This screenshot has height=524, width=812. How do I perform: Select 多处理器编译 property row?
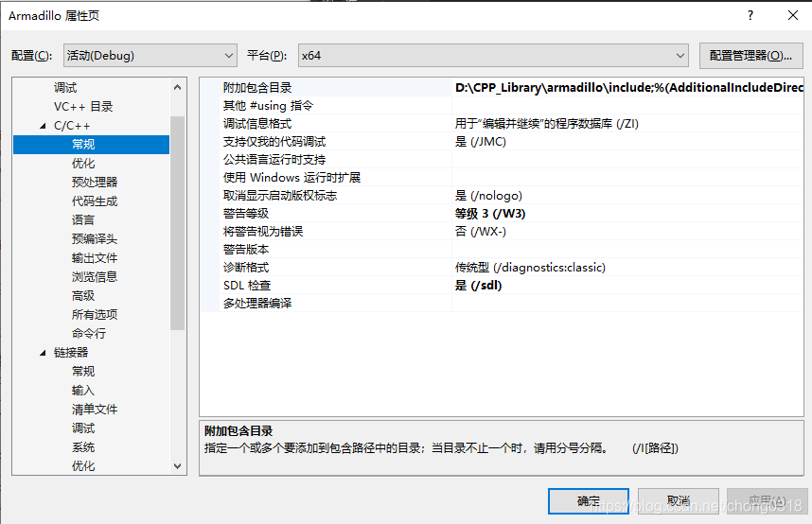[502, 303]
